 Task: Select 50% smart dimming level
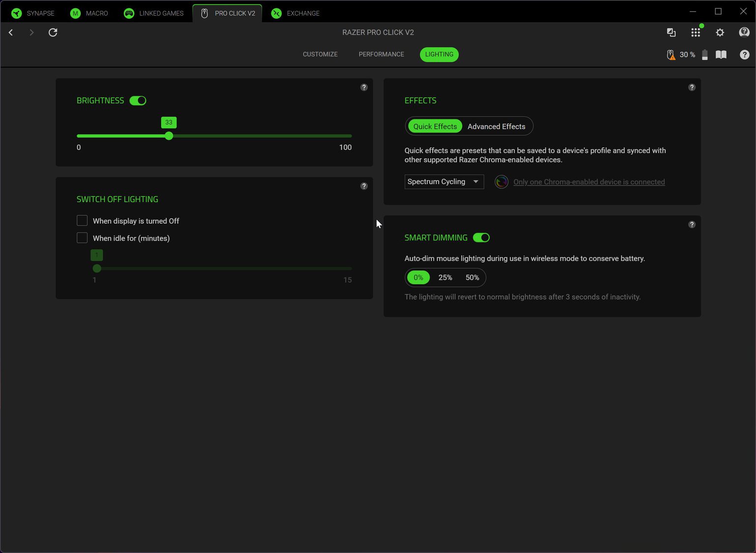(x=472, y=278)
